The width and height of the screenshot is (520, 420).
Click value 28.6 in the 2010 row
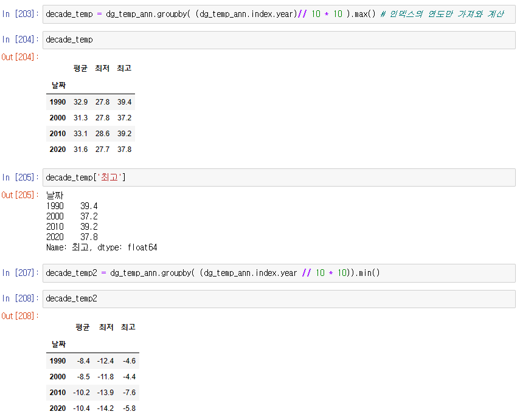(102, 134)
